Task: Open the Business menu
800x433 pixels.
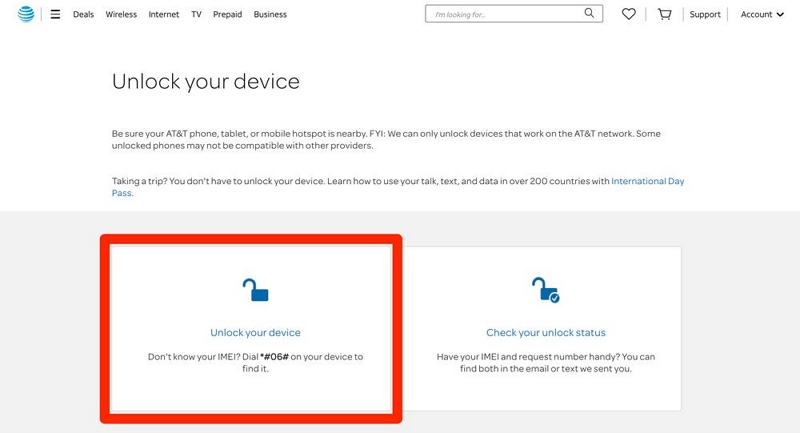Action: 270,14
